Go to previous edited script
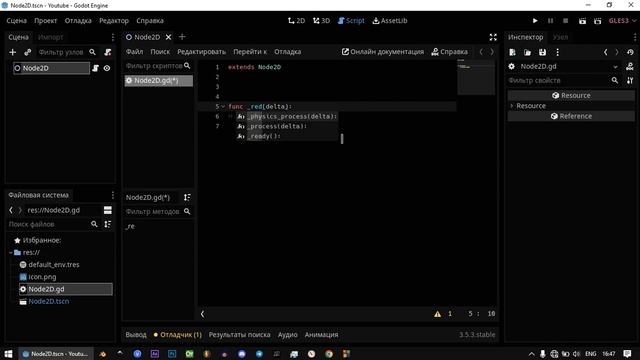Screen dimensions: 640x360 (x=481, y=52)
